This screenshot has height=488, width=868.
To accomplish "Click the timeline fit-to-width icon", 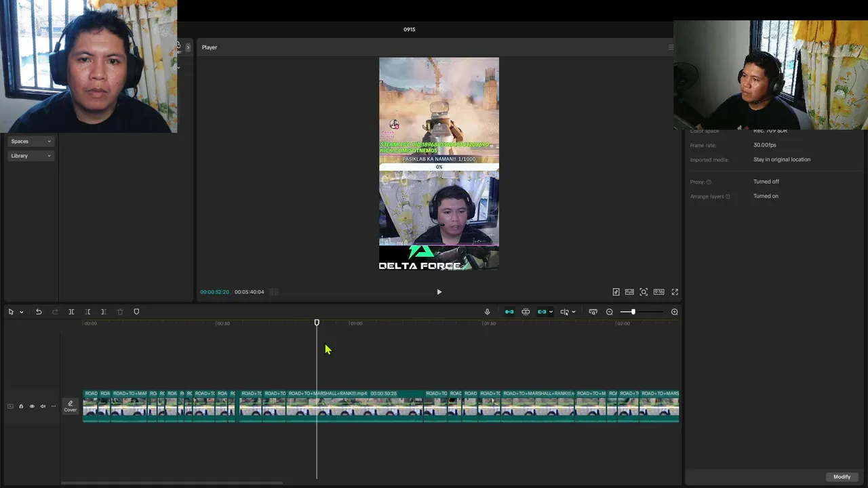I will [593, 312].
